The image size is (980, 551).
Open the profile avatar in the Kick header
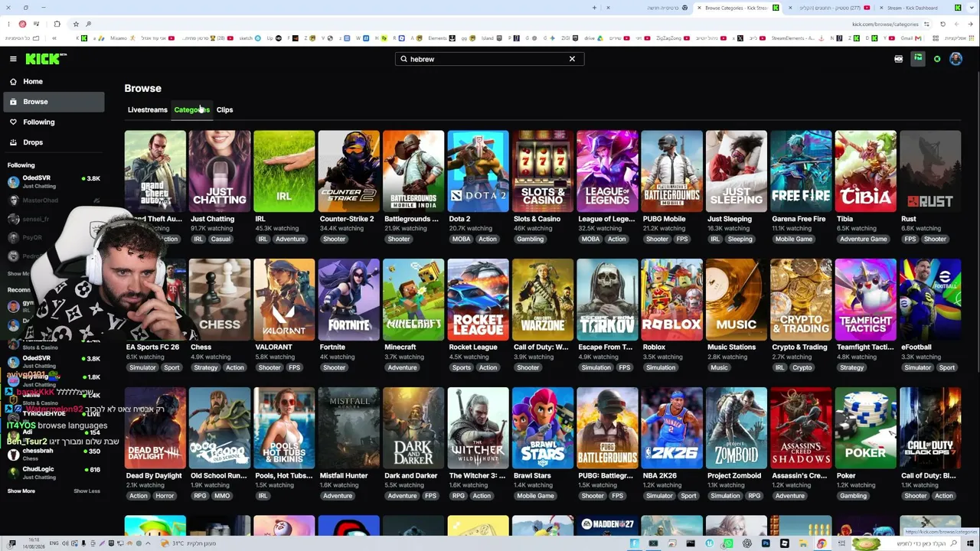[x=955, y=59]
